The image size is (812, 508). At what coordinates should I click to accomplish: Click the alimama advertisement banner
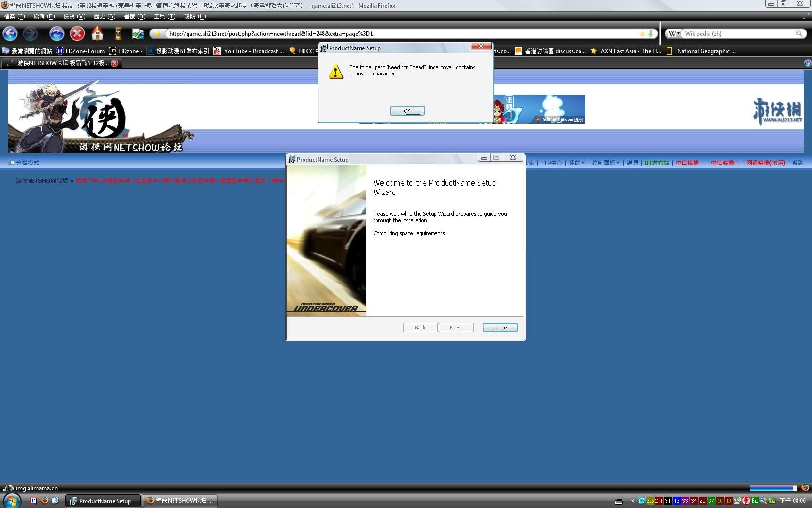coord(539,109)
